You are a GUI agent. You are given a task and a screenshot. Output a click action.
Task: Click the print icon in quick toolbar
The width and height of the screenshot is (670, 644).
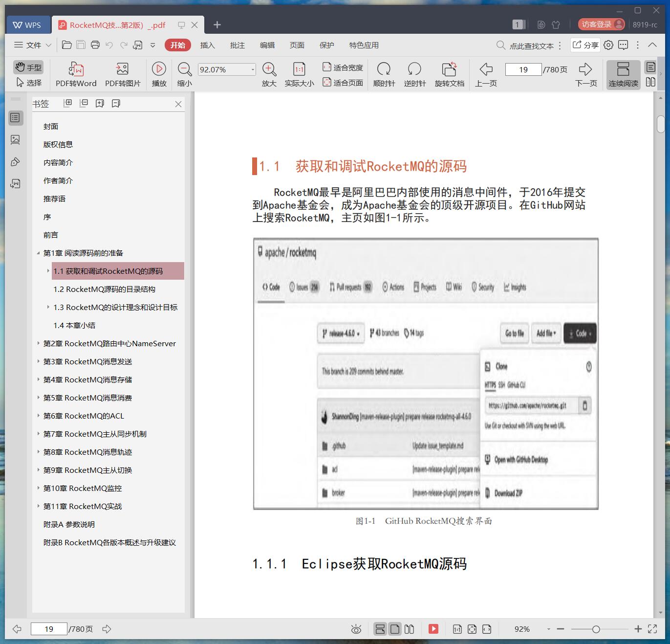point(95,45)
